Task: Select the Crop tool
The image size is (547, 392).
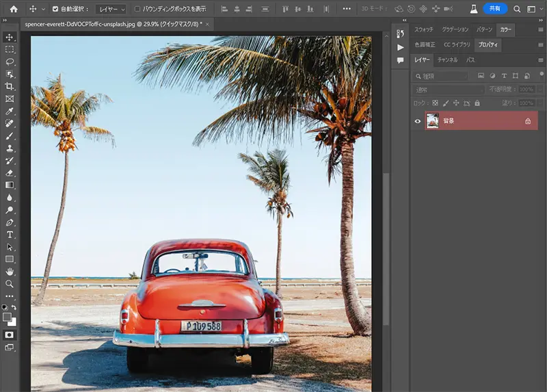Action: 10,86
